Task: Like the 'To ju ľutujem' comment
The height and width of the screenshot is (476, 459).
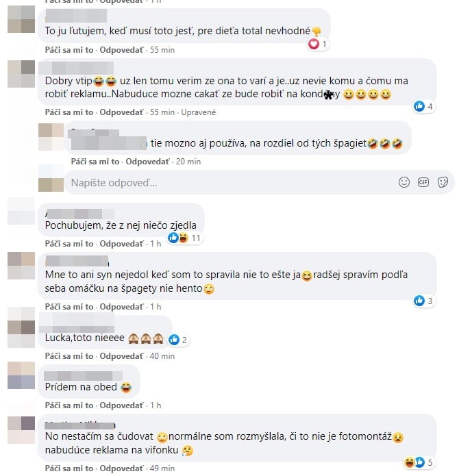Action: coord(69,50)
